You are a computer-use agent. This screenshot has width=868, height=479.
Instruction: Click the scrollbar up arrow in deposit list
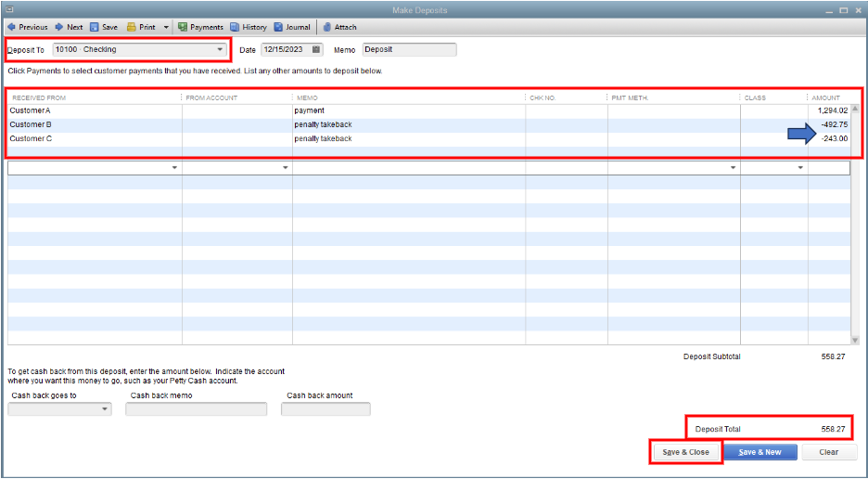tap(855, 110)
